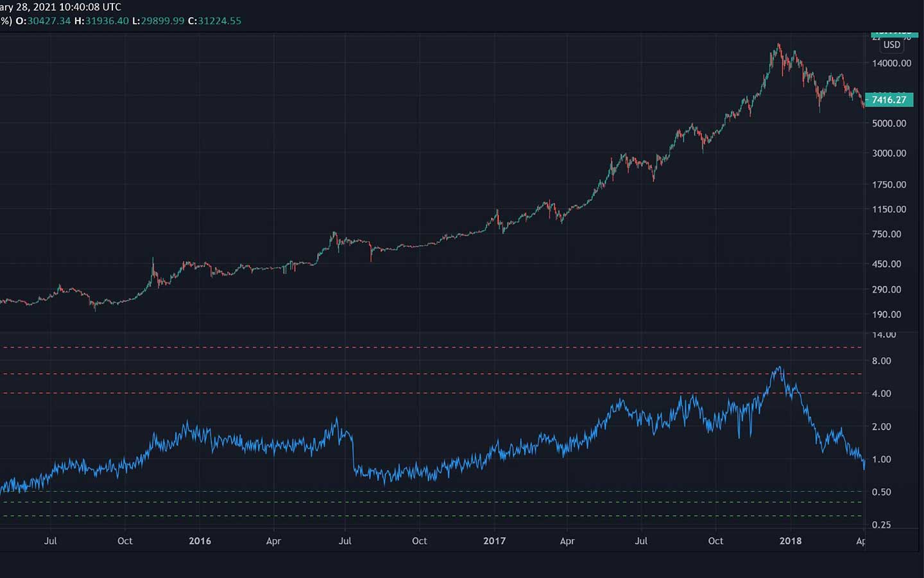Screen dimensions: 924x578
Task: Click the 0.50 indicator scale label
Action: [881, 492]
